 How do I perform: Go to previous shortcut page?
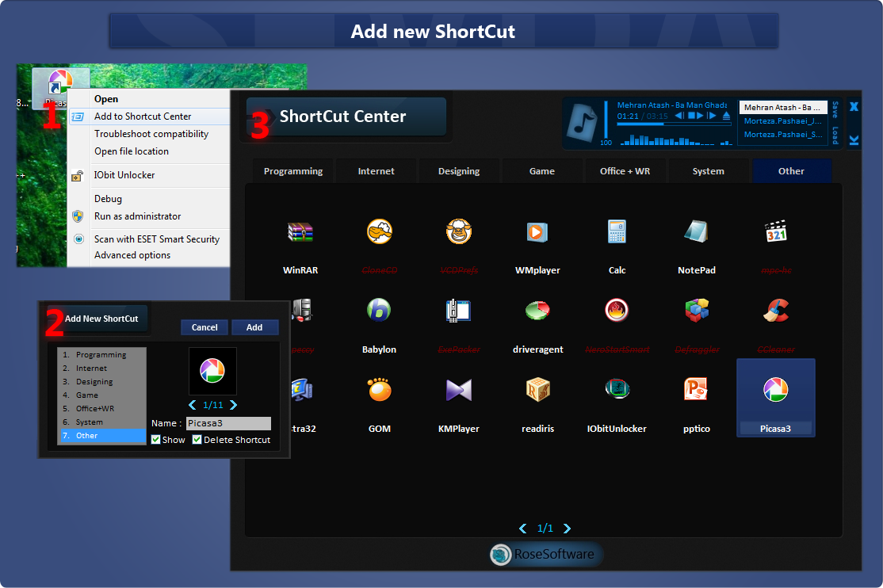(522, 529)
